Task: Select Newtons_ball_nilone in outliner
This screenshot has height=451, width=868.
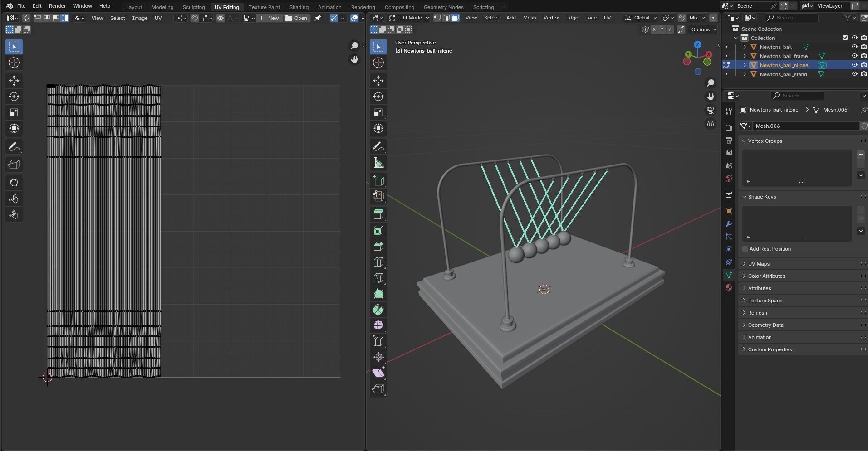Action: [784, 65]
